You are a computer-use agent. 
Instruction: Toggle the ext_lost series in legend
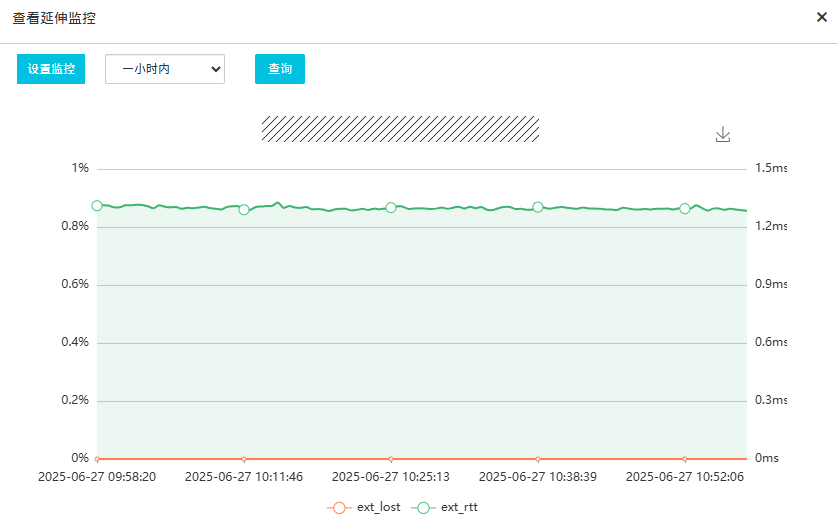coord(364,507)
